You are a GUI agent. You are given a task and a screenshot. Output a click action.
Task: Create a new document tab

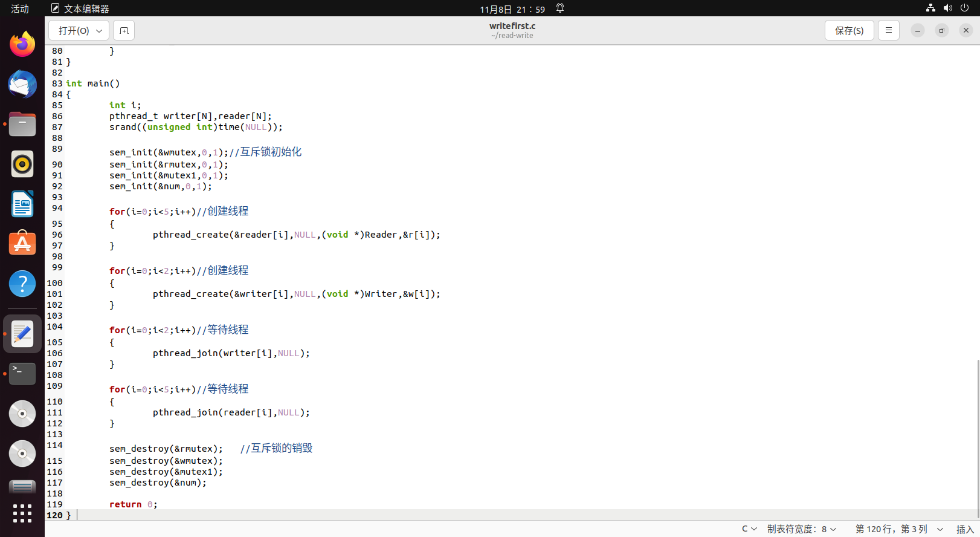tap(124, 30)
